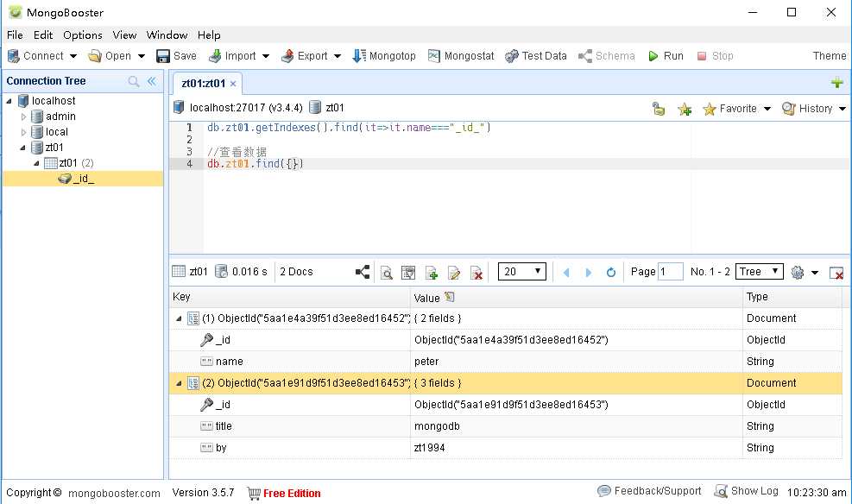Open the Window menu
The image size is (852, 504).
click(167, 35)
